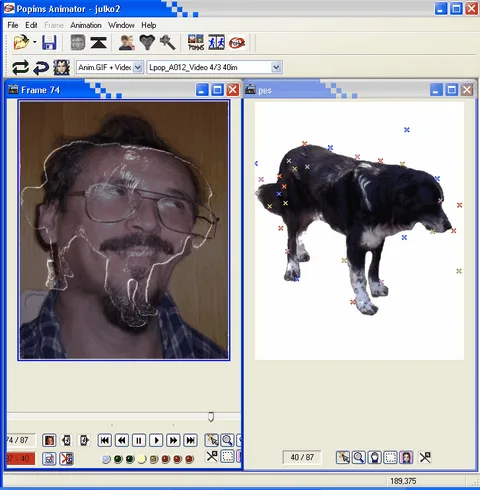Click the face photo button in Frame 74 panel
The height and width of the screenshot is (490, 480).
click(49, 440)
